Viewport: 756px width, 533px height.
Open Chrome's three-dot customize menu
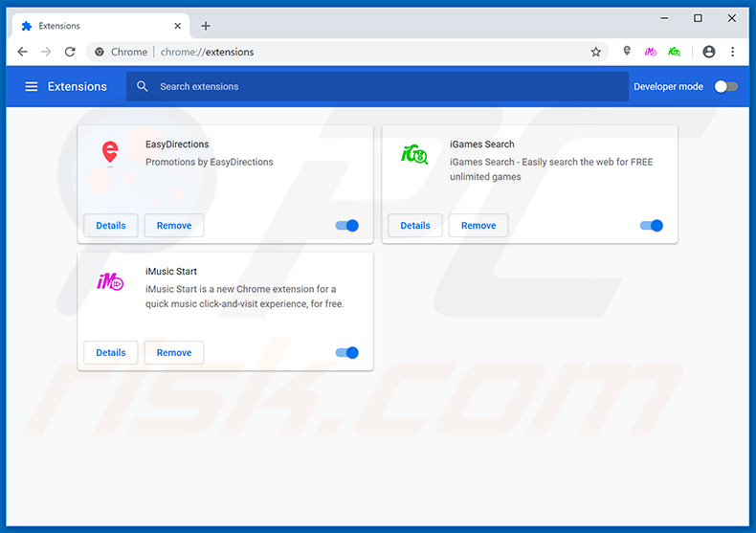733,52
